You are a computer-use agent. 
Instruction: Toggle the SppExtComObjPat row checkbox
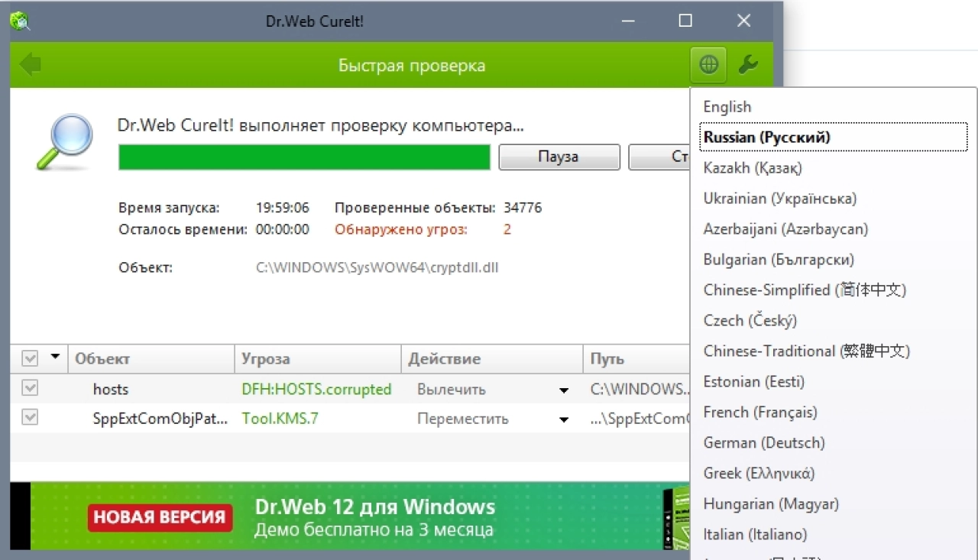click(x=30, y=417)
